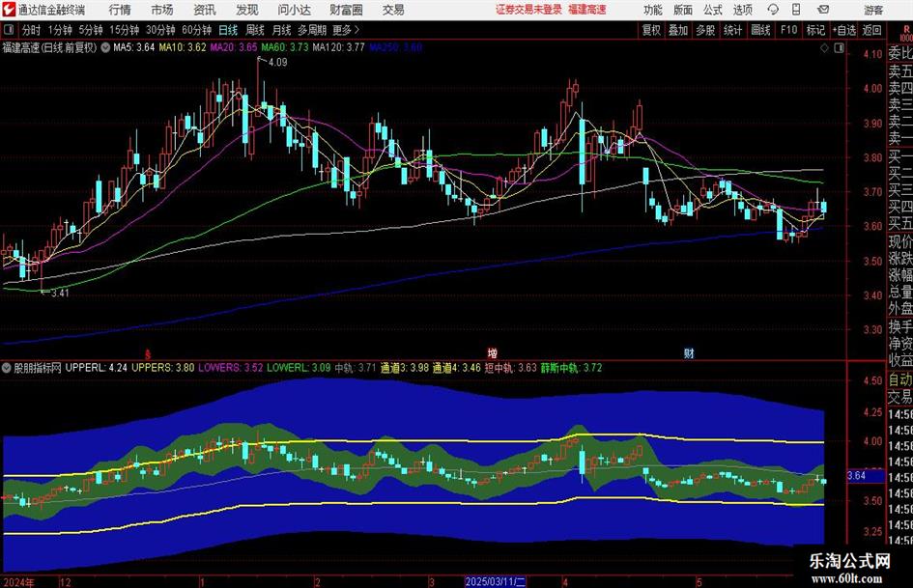Open the 市场 menu
Image resolution: width=913 pixels, height=588 pixels.
point(162,10)
